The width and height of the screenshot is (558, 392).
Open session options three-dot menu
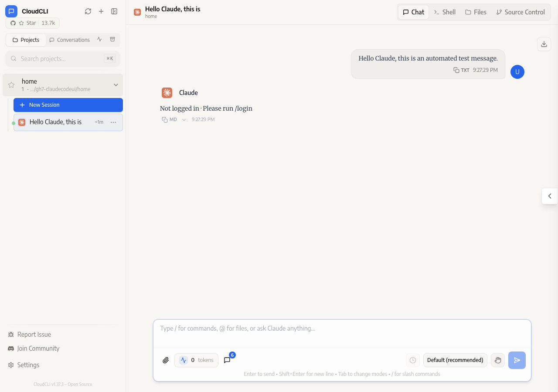pos(113,122)
